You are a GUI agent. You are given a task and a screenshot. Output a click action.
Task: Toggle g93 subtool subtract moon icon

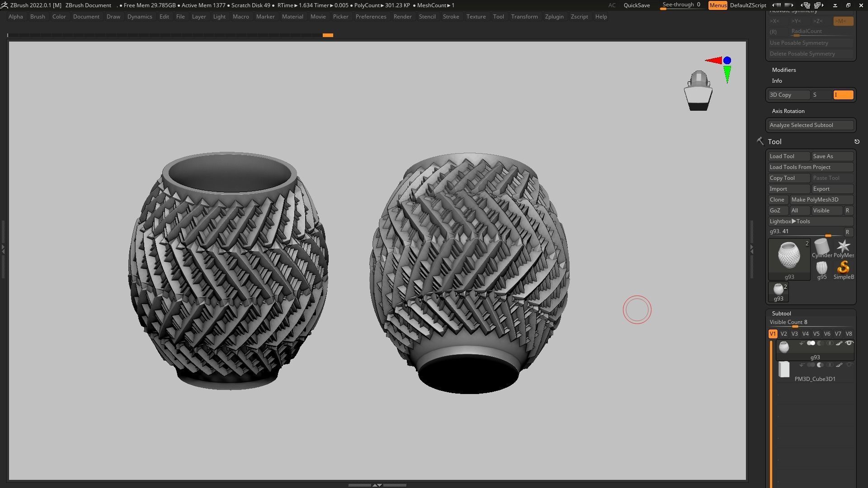[821, 343]
